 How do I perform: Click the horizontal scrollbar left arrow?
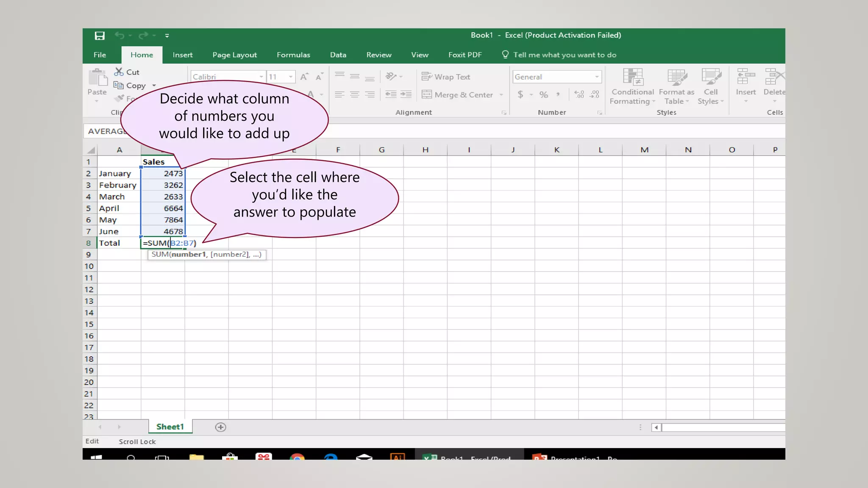656,427
